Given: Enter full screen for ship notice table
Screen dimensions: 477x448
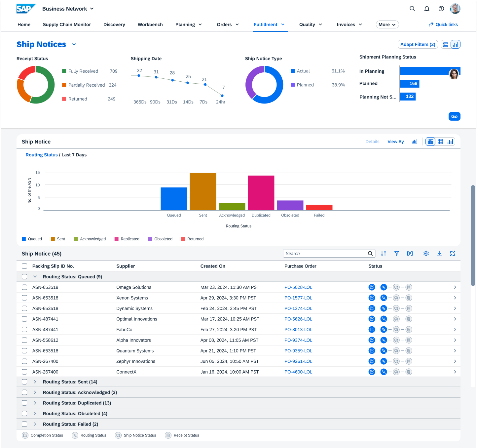Looking at the screenshot, I should click(x=452, y=254).
